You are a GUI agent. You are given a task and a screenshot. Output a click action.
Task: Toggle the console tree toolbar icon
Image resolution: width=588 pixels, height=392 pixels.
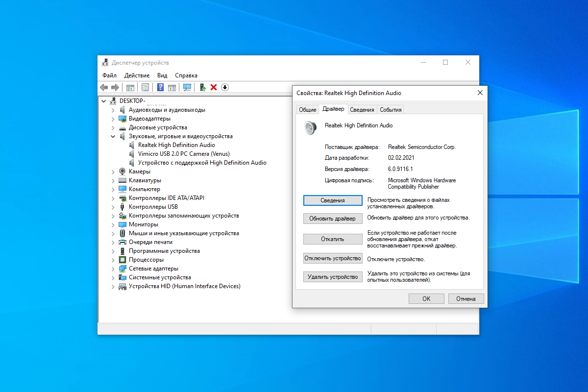tap(130, 87)
